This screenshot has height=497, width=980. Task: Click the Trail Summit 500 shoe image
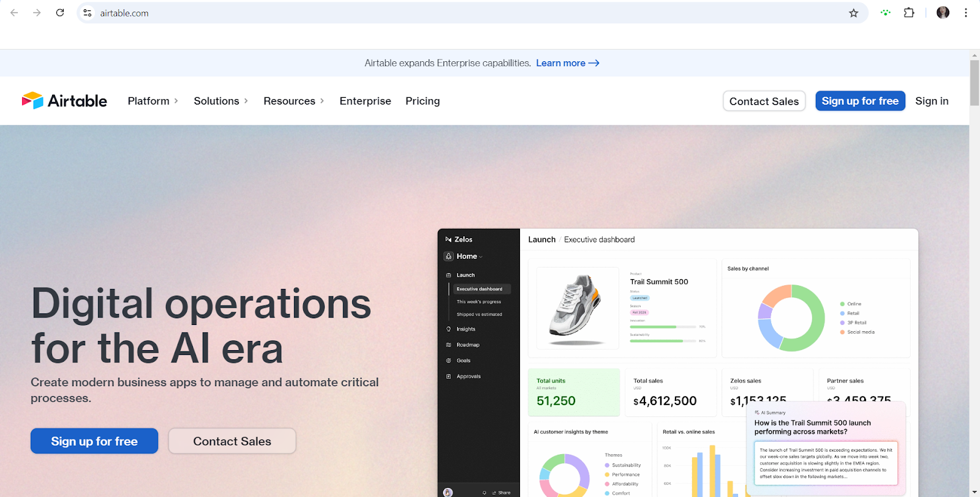[x=578, y=308]
